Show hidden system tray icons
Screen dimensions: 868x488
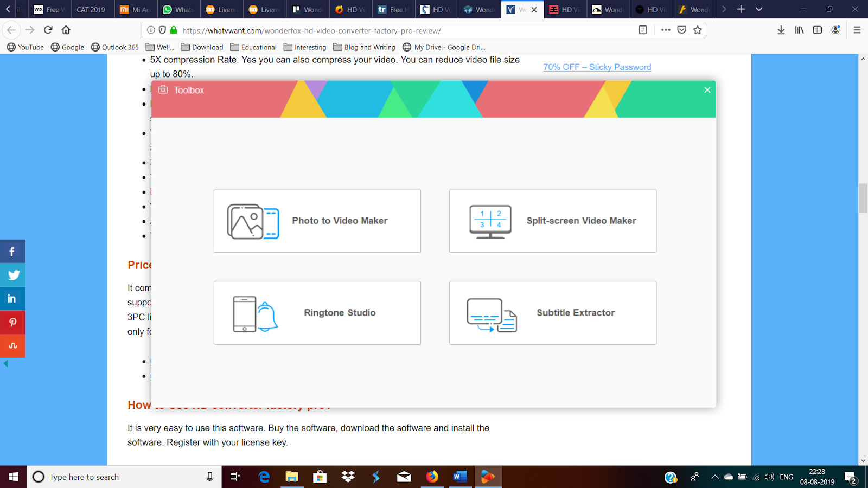pos(714,477)
